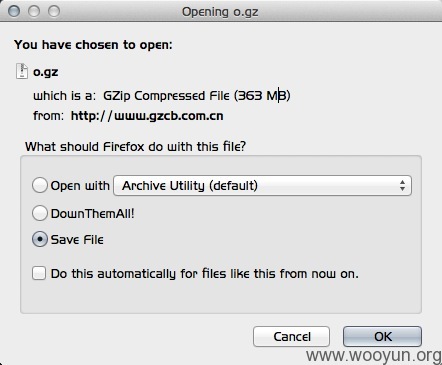Click the What should Firefox do question text
This screenshot has width=442, height=365.
pyautogui.click(x=135, y=147)
